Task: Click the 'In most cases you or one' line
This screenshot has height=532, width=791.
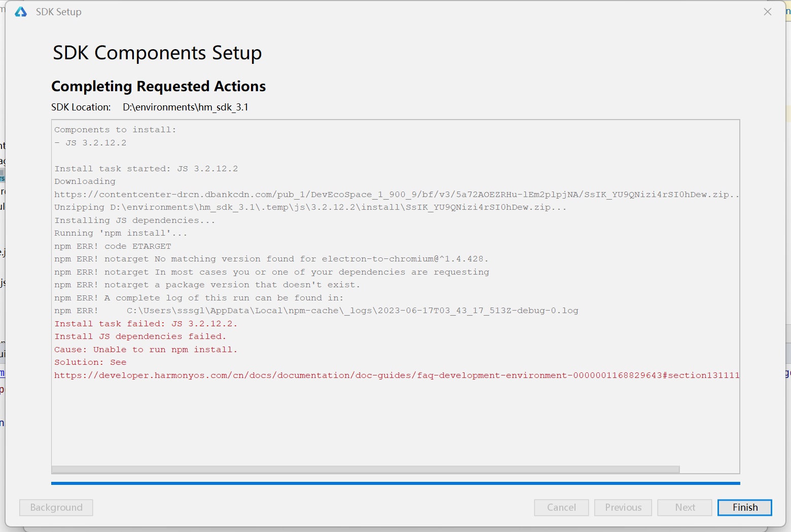Action: tap(272, 272)
